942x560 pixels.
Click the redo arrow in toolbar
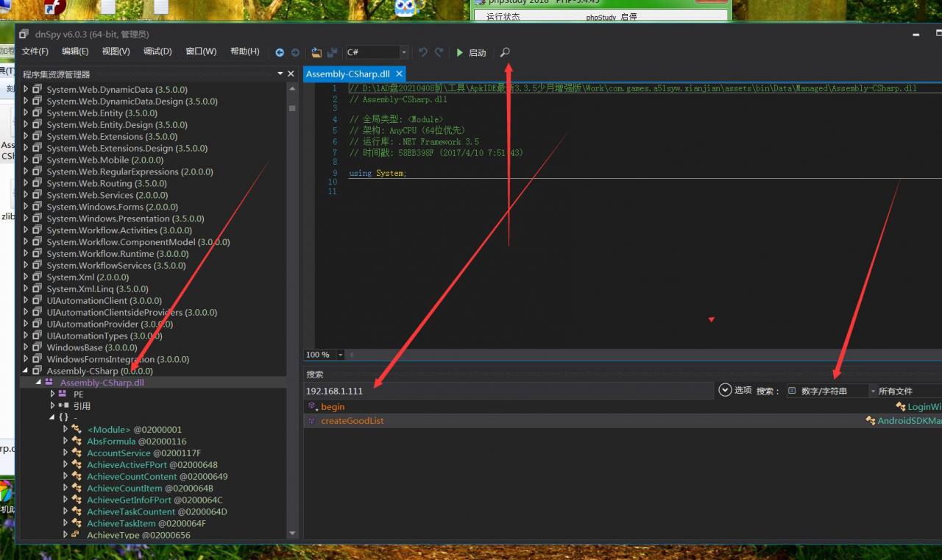[439, 52]
